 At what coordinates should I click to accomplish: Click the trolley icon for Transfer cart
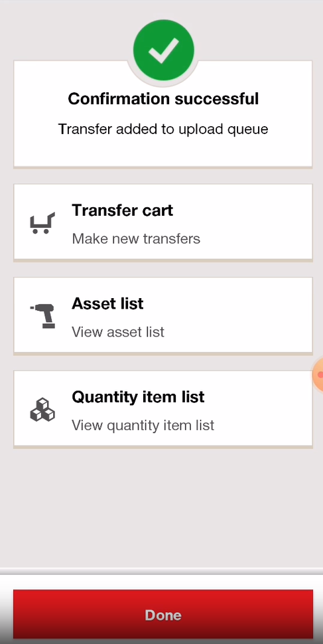42,224
